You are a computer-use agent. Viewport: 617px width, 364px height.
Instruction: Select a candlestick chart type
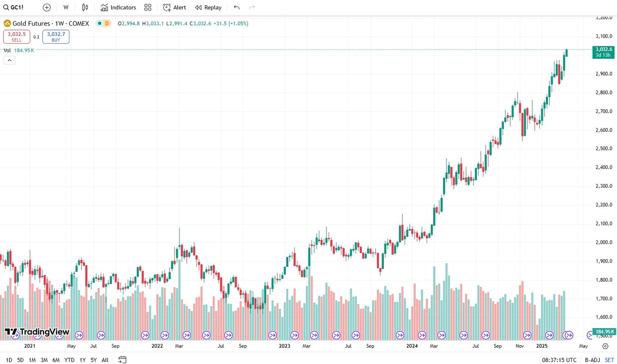(x=85, y=7)
